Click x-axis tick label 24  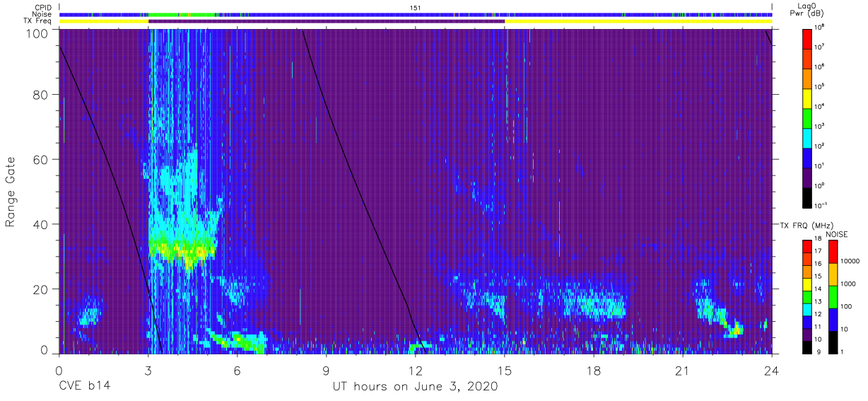pos(772,371)
